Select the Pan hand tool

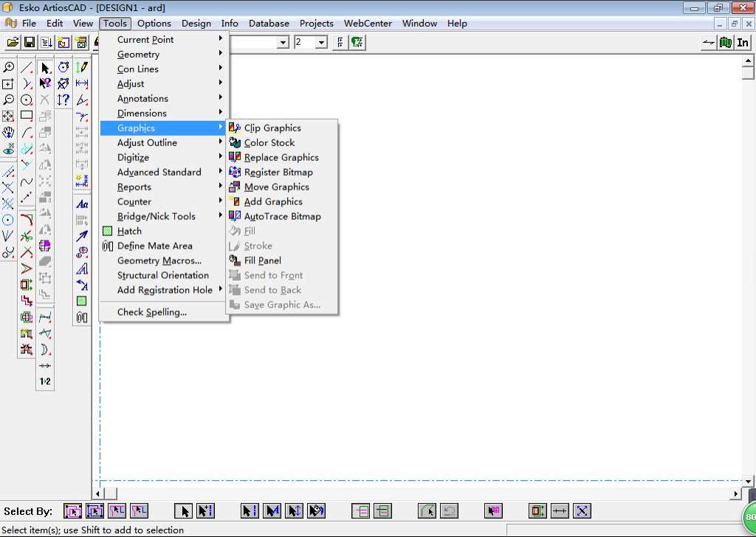pyautogui.click(x=8, y=132)
